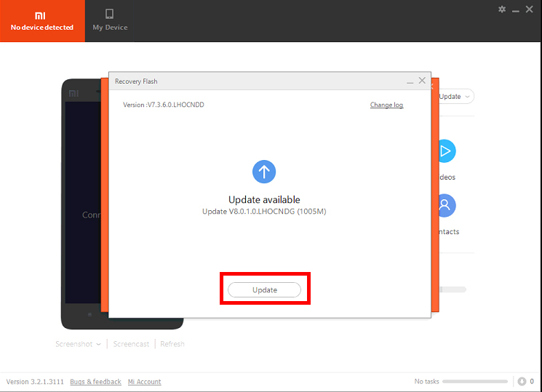Click the Version 3.2.1.3111 text

tap(35, 382)
